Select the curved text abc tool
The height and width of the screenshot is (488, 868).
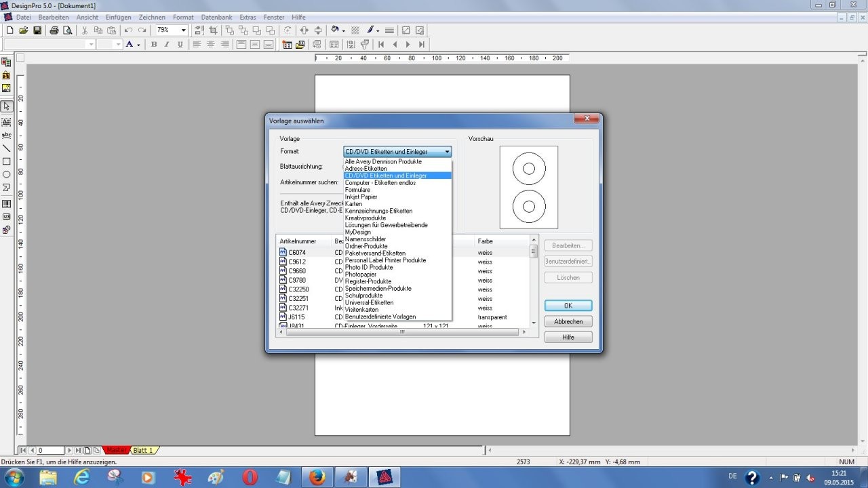tap(6, 136)
